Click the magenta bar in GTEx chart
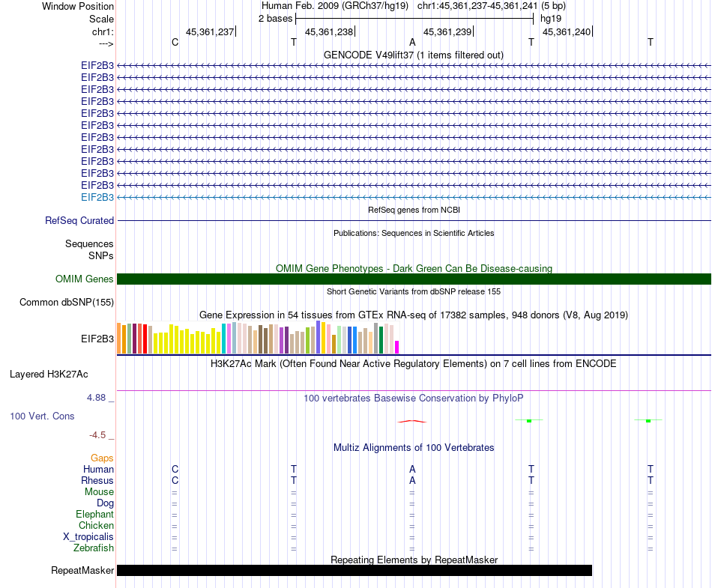The height and width of the screenshot is (588, 712). 397,347
